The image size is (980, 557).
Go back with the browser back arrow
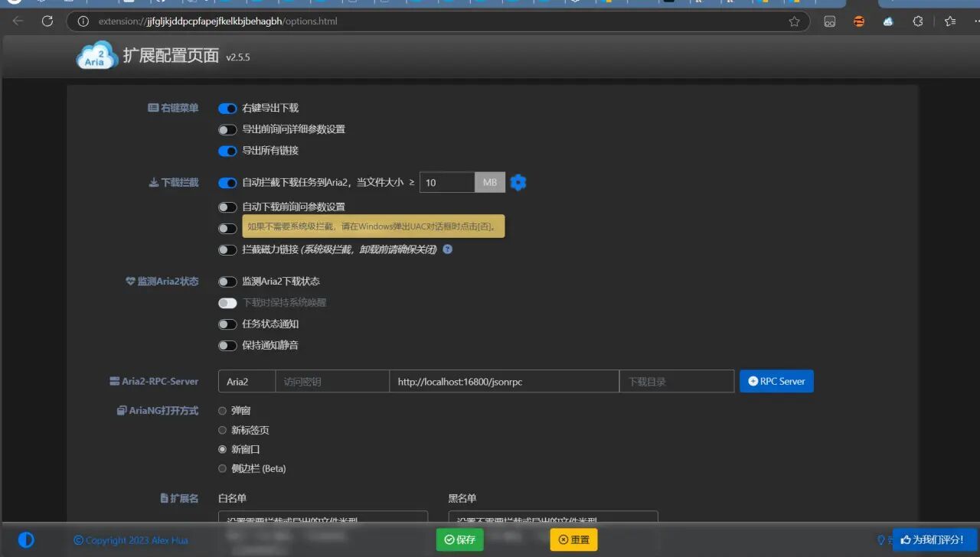pyautogui.click(x=18, y=21)
